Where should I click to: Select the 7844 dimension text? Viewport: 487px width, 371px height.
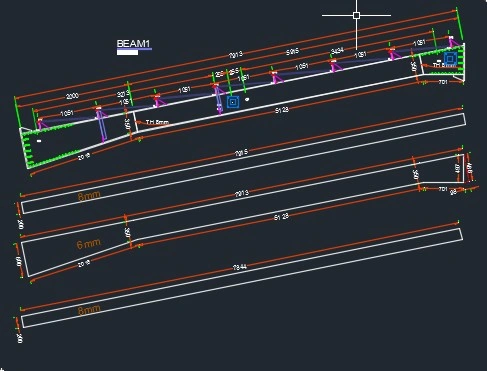coord(240,267)
